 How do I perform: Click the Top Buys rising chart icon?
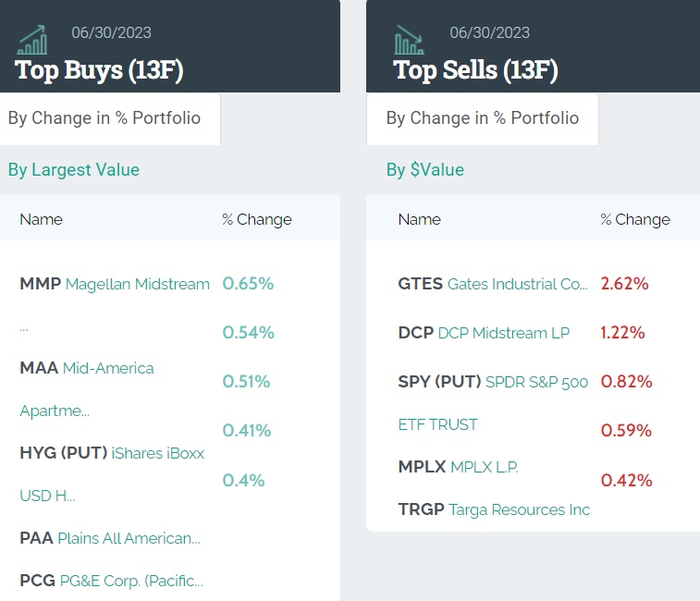click(32, 40)
